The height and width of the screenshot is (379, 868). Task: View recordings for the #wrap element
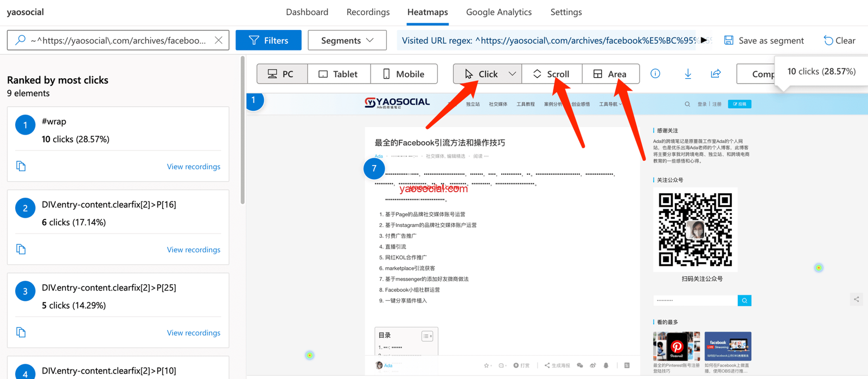point(193,167)
